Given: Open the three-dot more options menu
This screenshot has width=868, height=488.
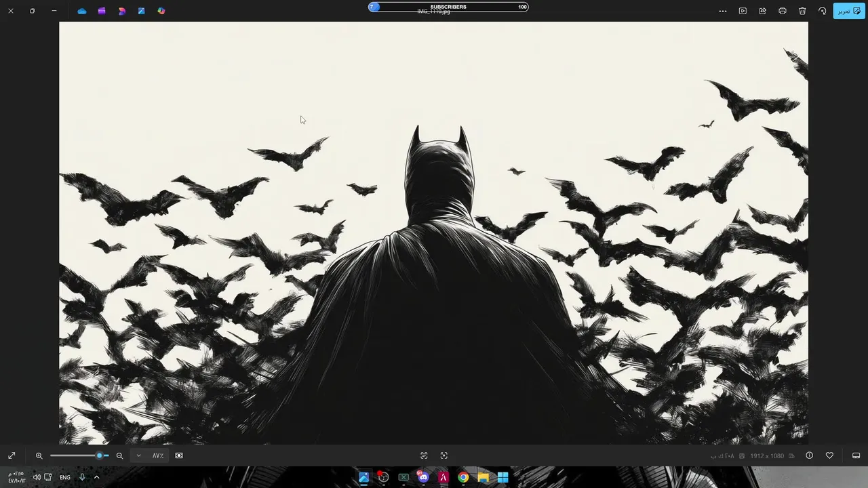Looking at the screenshot, I should 723,11.
